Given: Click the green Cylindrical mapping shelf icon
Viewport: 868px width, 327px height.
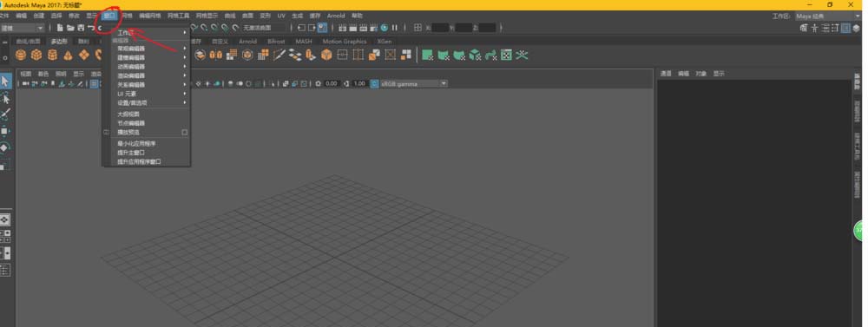Looking at the screenshot, I should pos(444,55).
